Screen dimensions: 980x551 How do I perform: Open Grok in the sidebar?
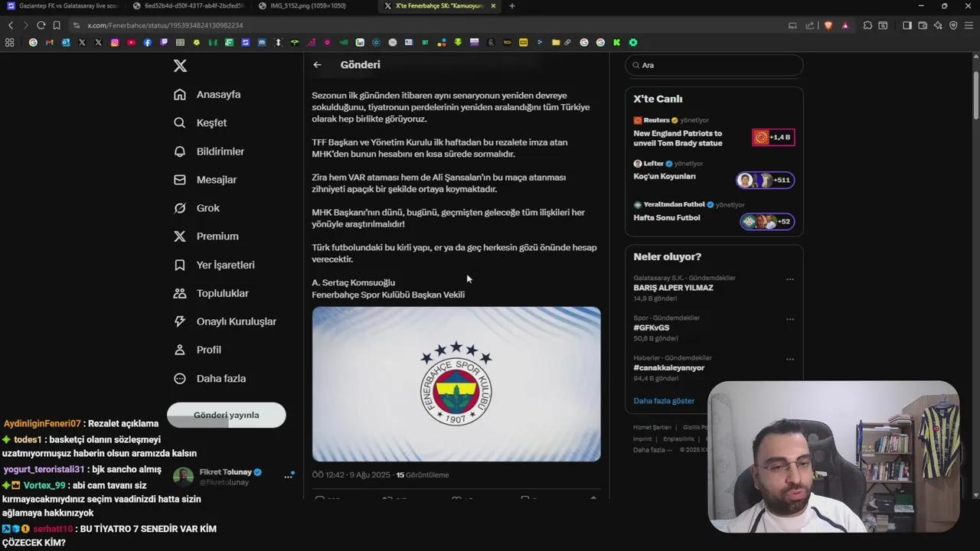[x=197, y=208]
